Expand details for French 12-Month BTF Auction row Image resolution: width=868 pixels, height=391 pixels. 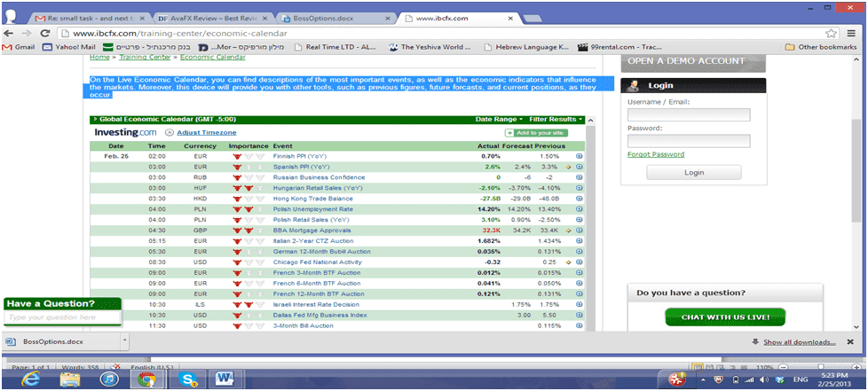[579, 294]
